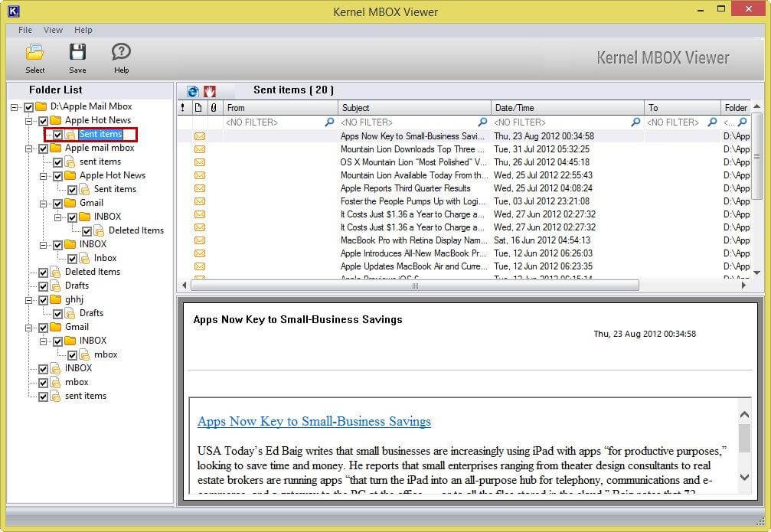Click the attachment paperclip column icon
771x532 pixels.
214,107
